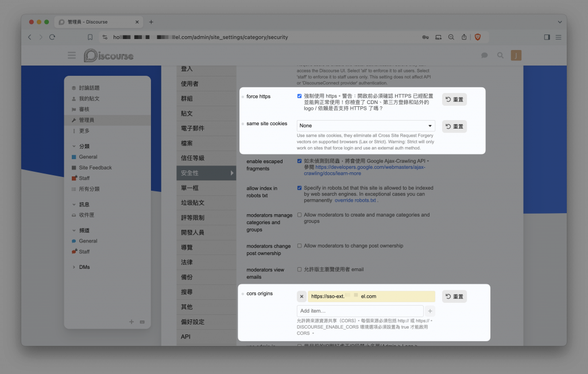Select 電子郵件 settings category
The height and width of the screenshot is (374, 588).
(206, 128)
